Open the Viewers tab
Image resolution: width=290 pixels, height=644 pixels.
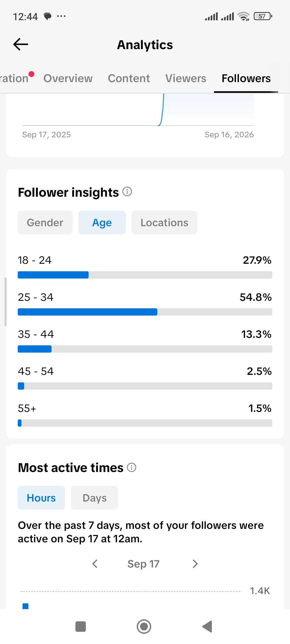coord(186,78)
